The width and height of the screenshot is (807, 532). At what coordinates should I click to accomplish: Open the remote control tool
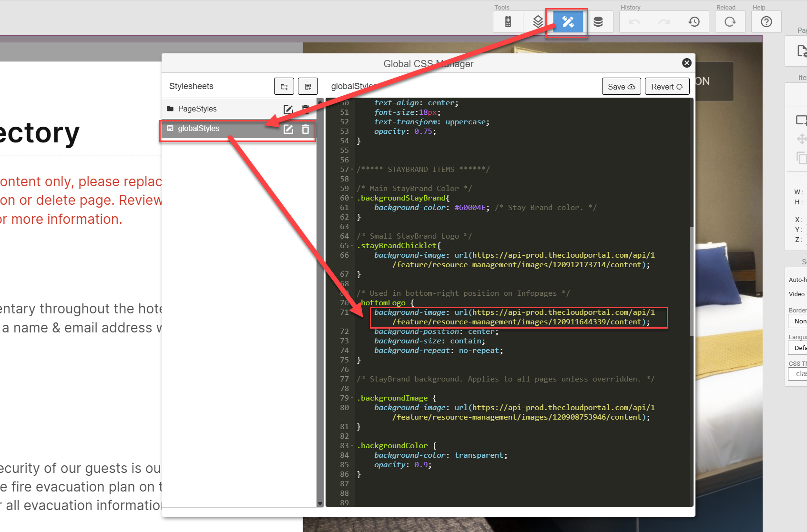[x=508, y=22]
